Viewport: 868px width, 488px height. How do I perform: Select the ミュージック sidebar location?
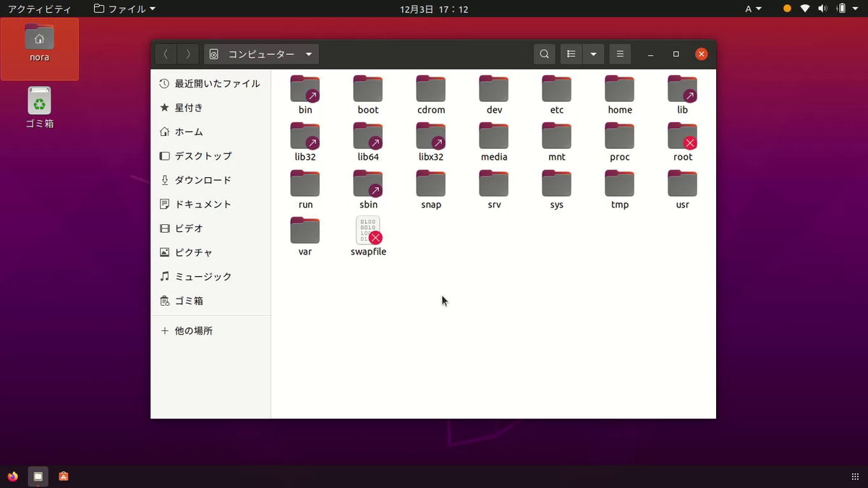tap(204, 276)
